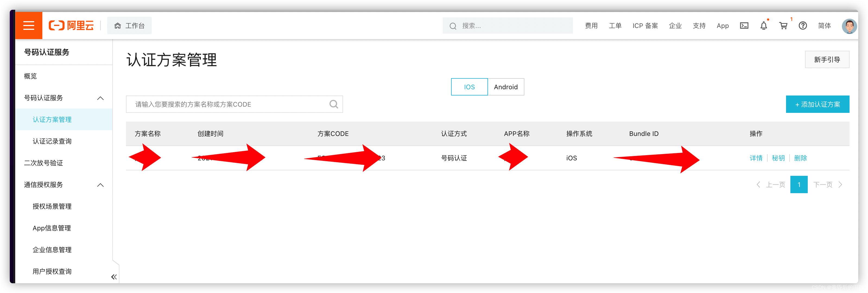Open 秘钥 for the iOS scheme
868x293 pixels.
[778, 158]
